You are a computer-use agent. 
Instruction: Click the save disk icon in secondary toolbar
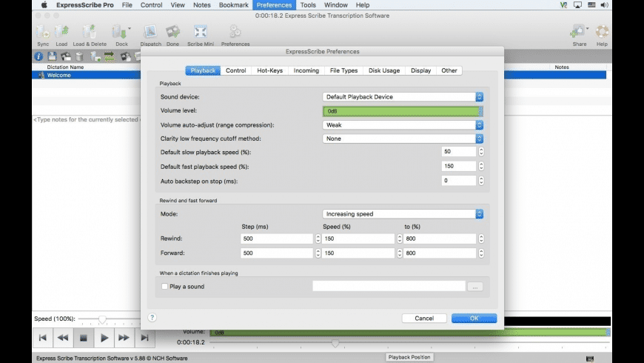pos(52,56)
